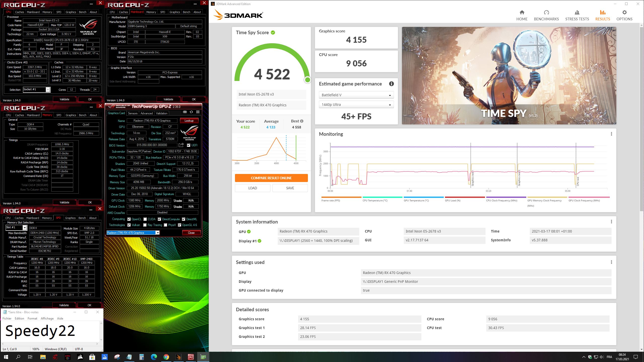
Task: Open the Settings used three-dot menu
Action: pos(611,262)
